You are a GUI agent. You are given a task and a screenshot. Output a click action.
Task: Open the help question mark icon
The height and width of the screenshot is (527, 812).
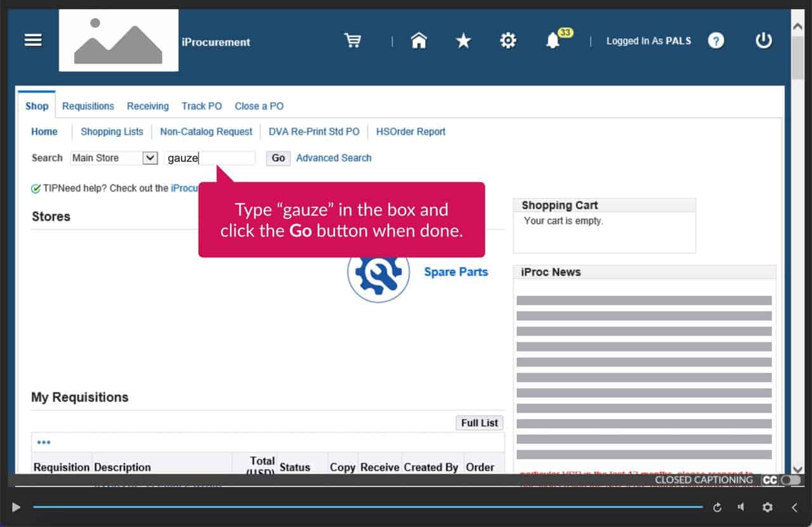[x=716, y=41]
